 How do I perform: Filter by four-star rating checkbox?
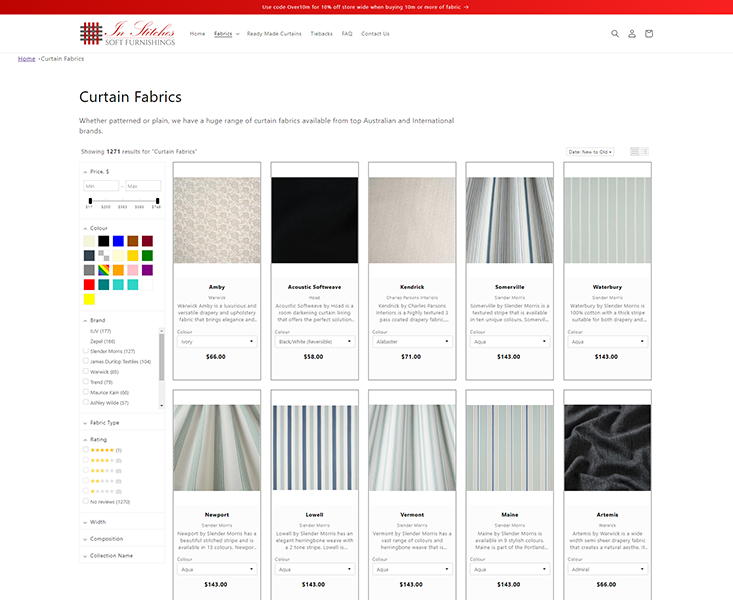86,460
